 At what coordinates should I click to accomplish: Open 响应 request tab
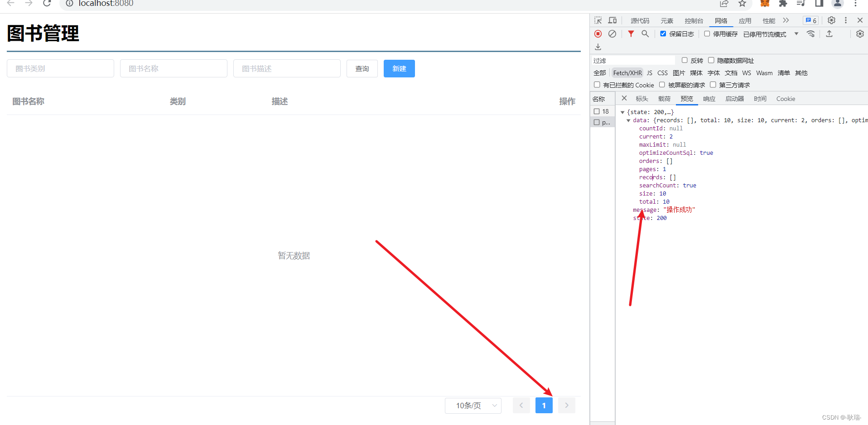click(x=709, y=99)
